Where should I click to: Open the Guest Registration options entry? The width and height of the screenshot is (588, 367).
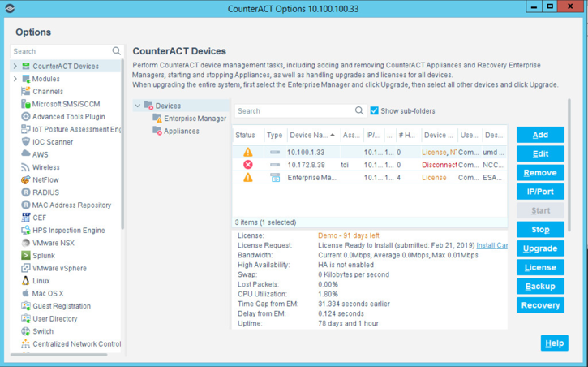[x=62, y=306]
